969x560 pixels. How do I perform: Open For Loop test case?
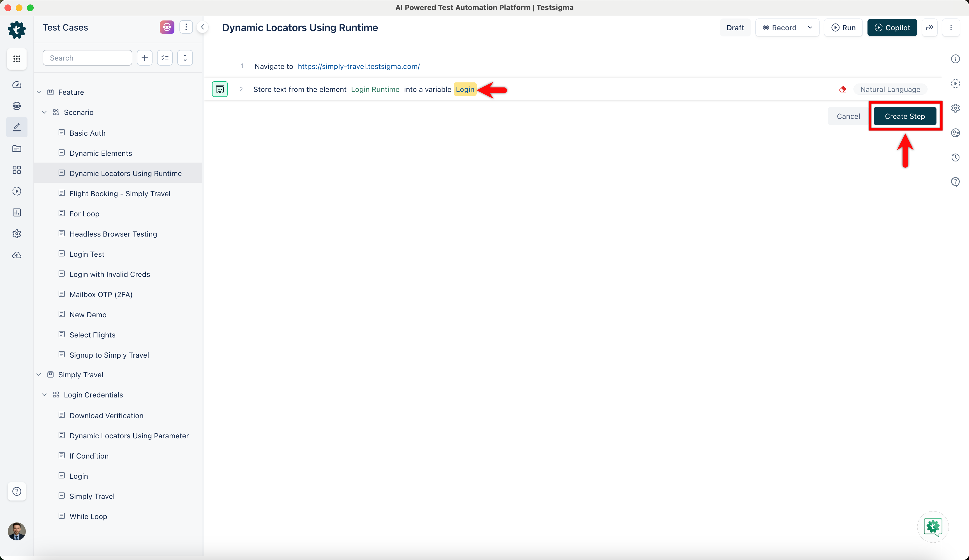click(84, 214)
